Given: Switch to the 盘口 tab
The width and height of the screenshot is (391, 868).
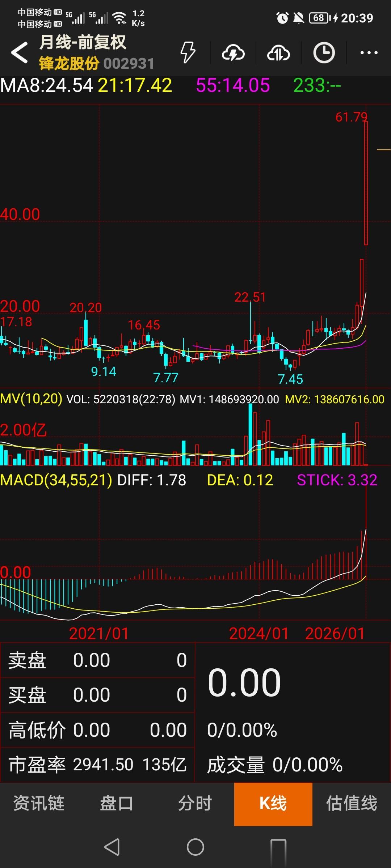Looking at the screenshot, I should point(117,803).
